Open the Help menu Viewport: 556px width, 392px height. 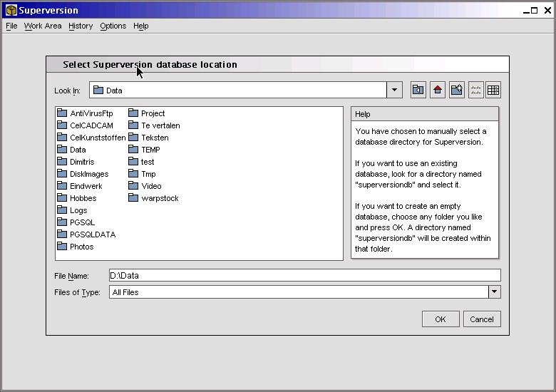point(140,26)
